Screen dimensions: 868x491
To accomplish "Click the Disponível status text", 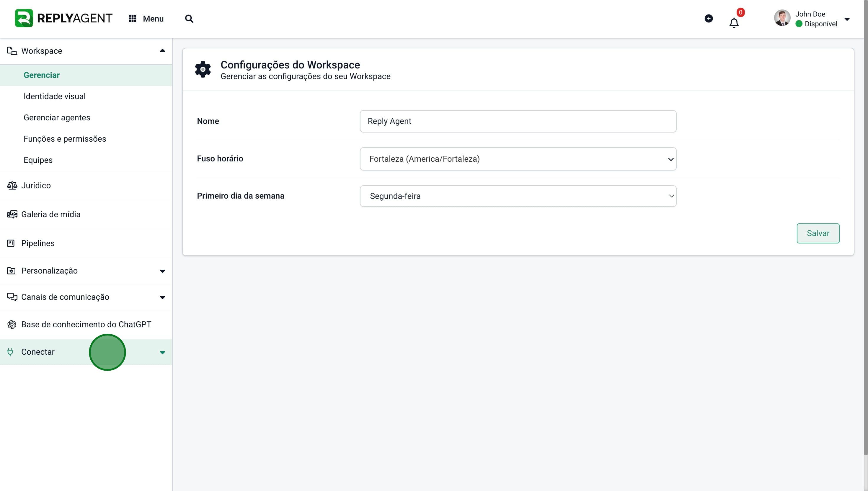I will [x=821, y=24].
